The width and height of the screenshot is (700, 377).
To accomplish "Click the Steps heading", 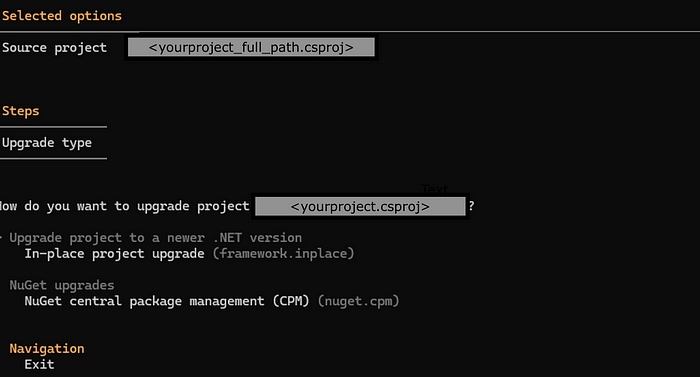I will coord(21,111).
